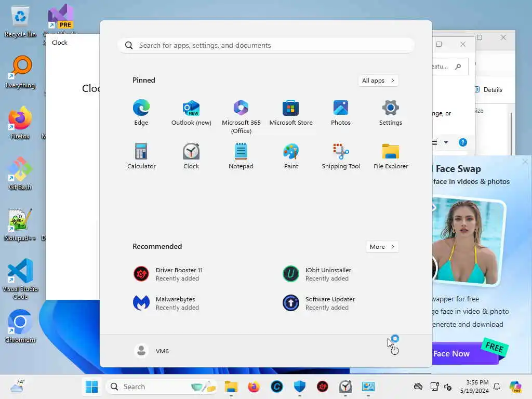This screenshot has width=532, height=399.
Task: Open taskbar clock showing 3:56 PM
Action: (x=474, y=387)
